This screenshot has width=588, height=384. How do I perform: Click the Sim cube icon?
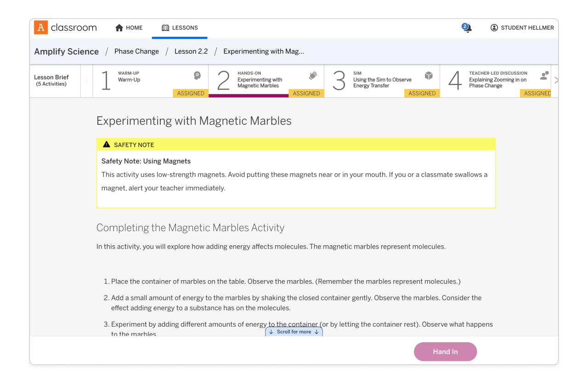pyautogui.click(x=429, y=76)
